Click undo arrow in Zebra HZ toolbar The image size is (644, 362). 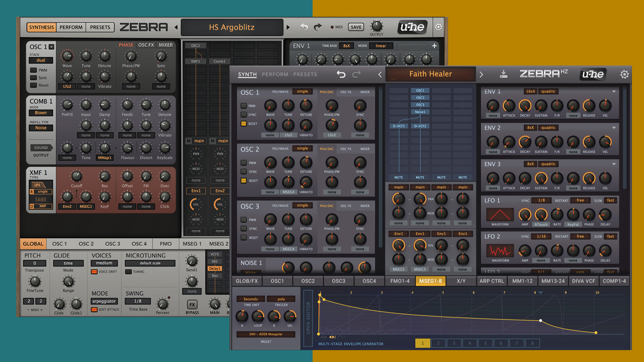(x=341, y=74)
